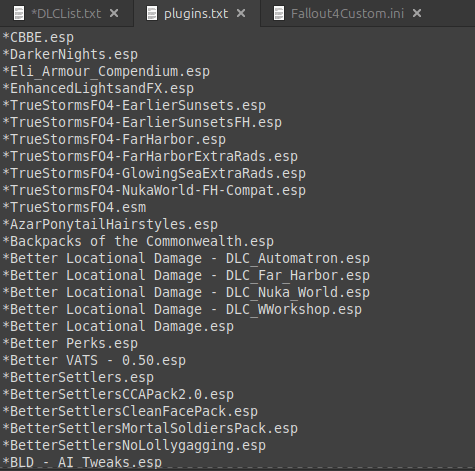Click the Fallout4Custom.ini document icon
This screenshot has height=471, width=475.
coord(279,13)
